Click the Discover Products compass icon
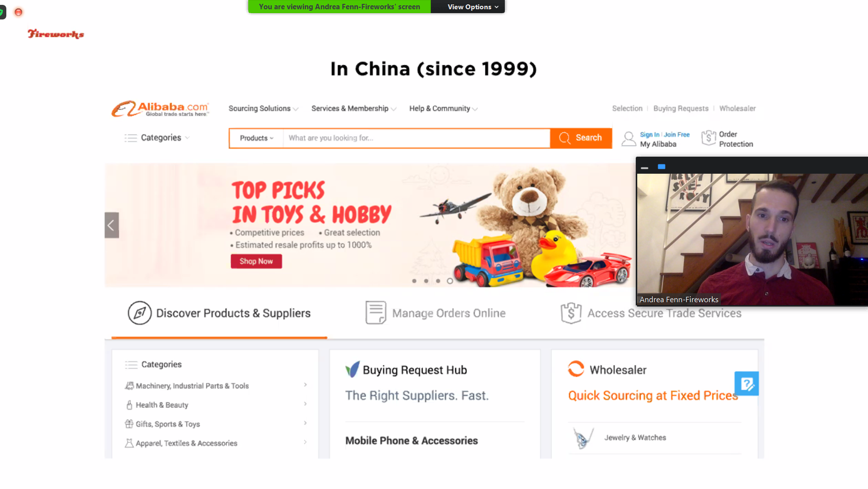The image size is (868, 489). (x=140, y=313)
